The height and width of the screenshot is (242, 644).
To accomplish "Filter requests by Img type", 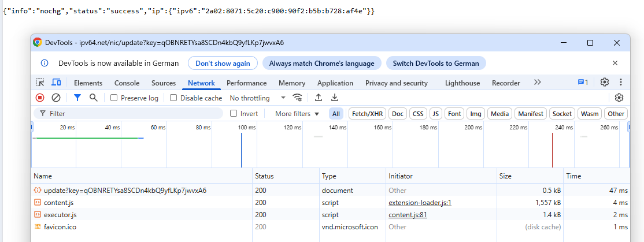I will coord(476,114).
